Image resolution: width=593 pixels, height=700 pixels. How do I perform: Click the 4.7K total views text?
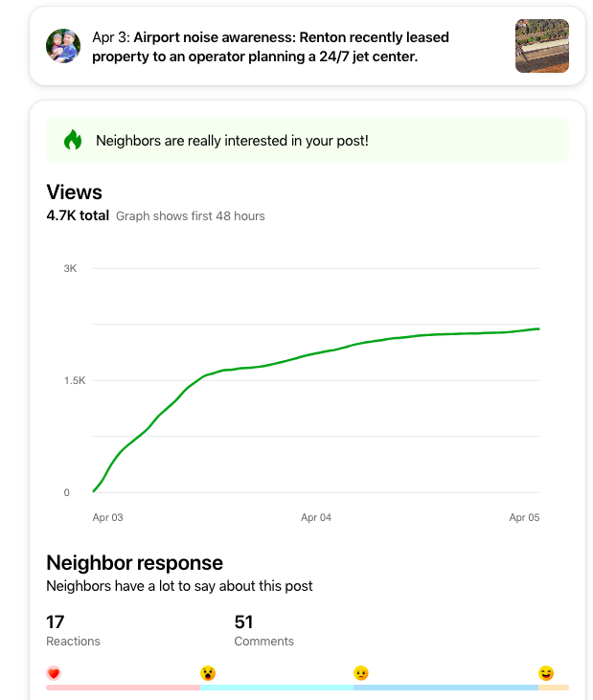point(78,215)
